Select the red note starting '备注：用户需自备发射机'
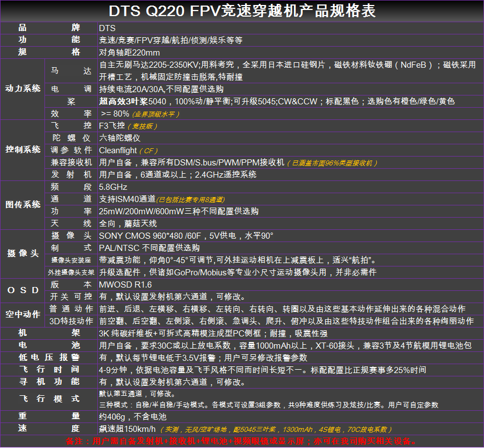 click(241, 441)
